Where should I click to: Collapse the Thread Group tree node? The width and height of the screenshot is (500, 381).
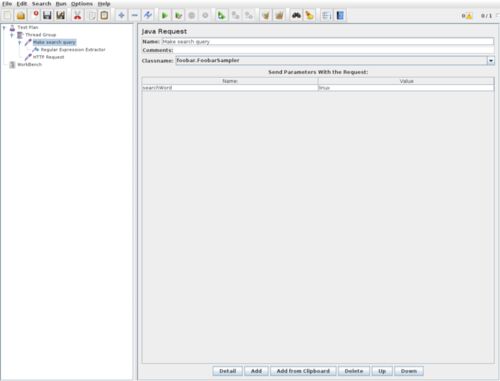pos(12,35)
